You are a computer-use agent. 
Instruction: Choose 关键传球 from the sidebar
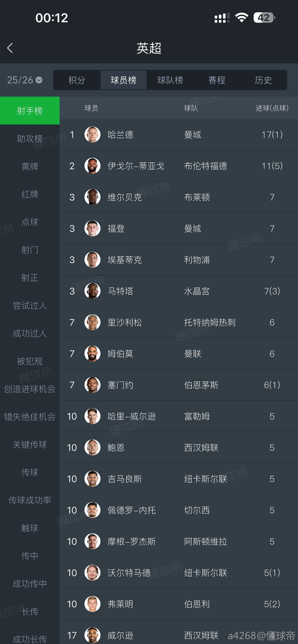(30, 444)
